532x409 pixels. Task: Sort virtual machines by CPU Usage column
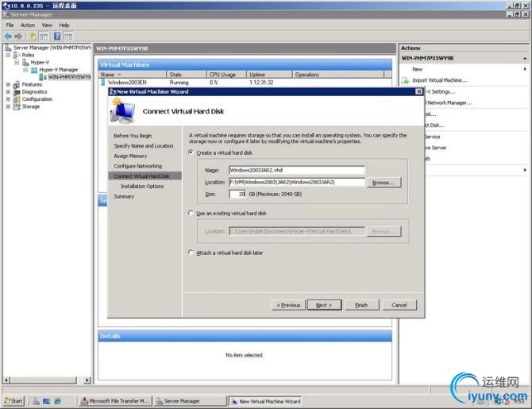click(226, 75)
